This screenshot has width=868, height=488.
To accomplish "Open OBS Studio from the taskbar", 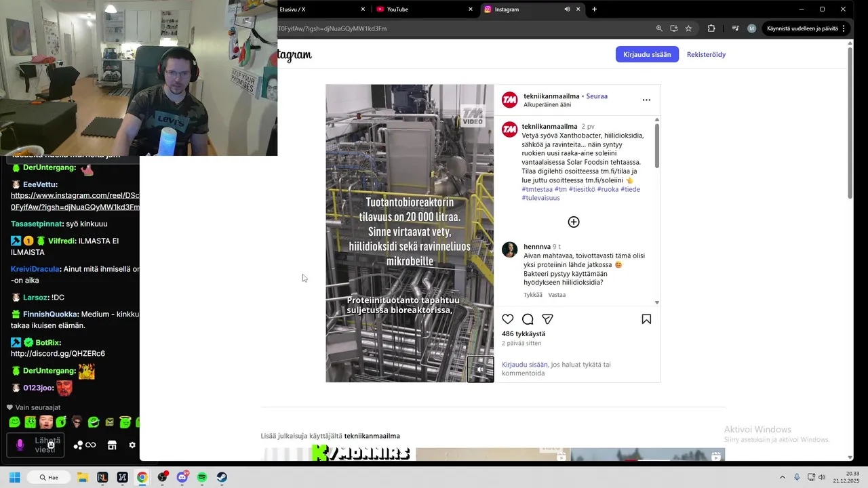I will click(162, 477).
